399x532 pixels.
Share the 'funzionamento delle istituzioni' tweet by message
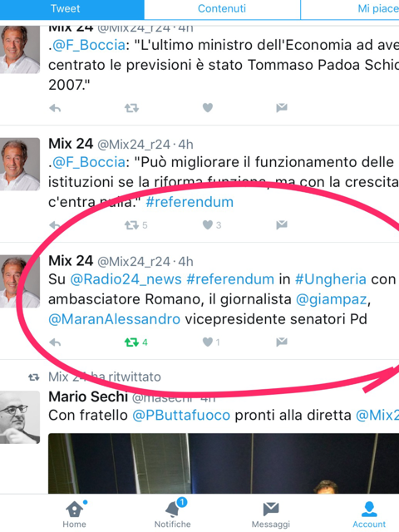pos(282,225)
